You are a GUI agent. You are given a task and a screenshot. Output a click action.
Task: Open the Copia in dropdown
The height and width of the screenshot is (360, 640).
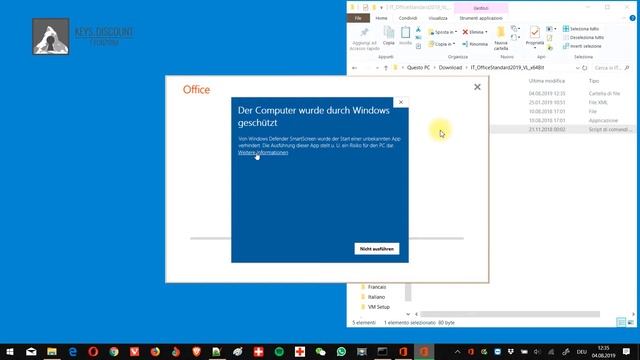442,44
